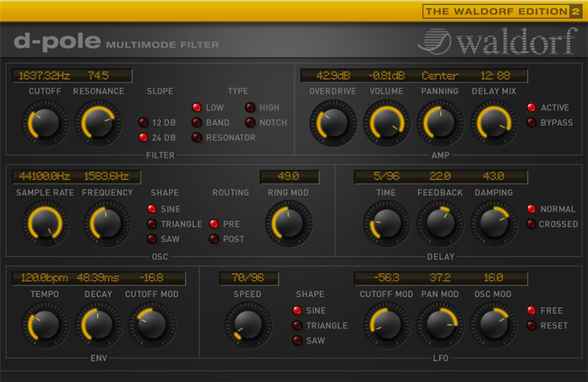Choose Triangle shape in OSC section

pyautogui.click(x=152, y=224)
